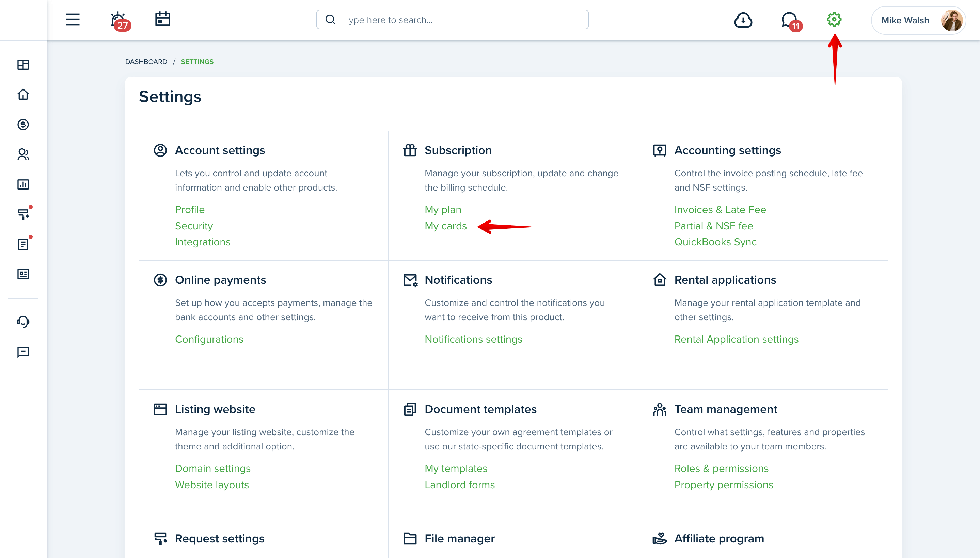Open the My cards link
The width and height of the screenshot is (980, 558).
click(x=446, y=226)
